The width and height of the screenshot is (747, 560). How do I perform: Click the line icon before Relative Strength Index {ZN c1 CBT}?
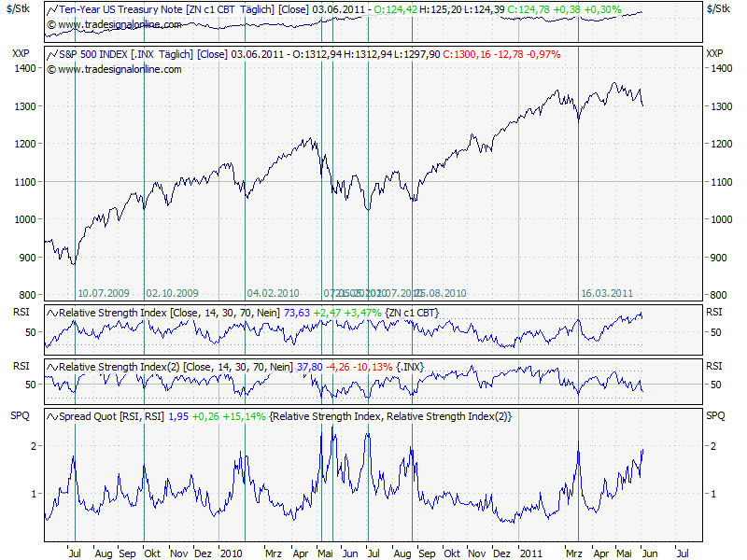click(x=48, y=311)
